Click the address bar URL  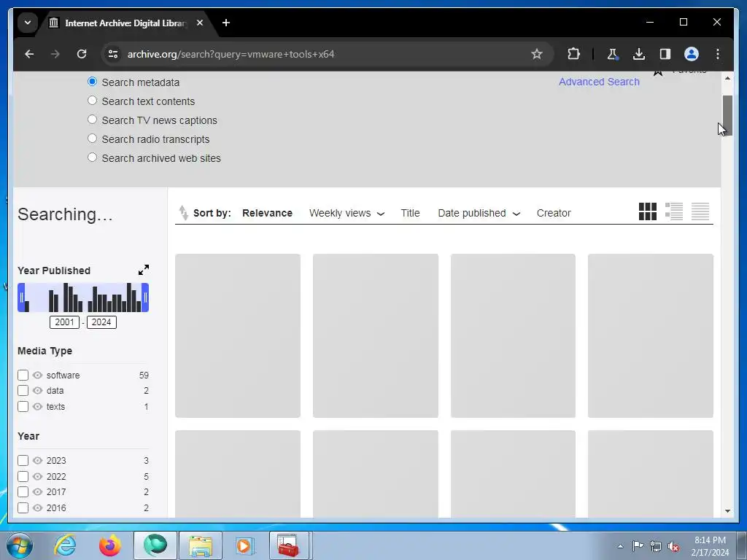[231, 54]
